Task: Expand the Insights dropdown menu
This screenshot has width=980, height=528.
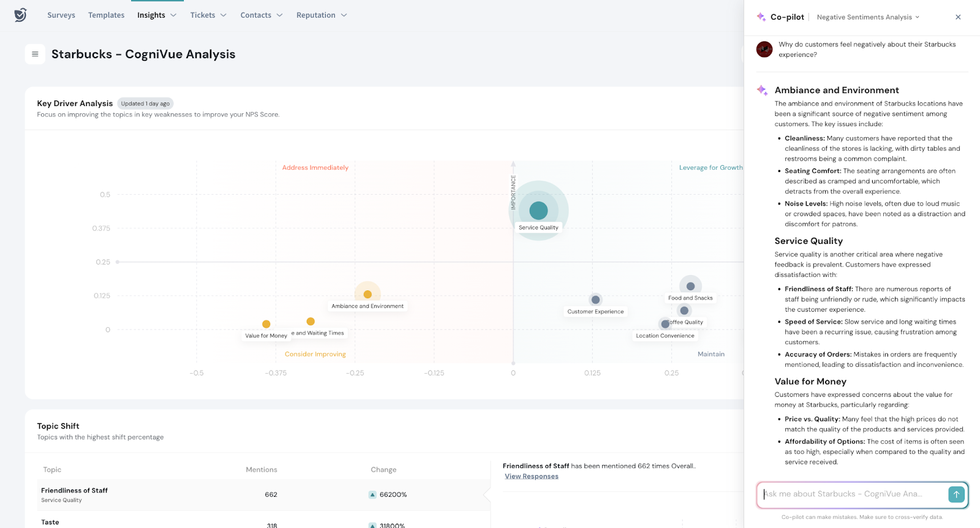Action: pos(157,15)
